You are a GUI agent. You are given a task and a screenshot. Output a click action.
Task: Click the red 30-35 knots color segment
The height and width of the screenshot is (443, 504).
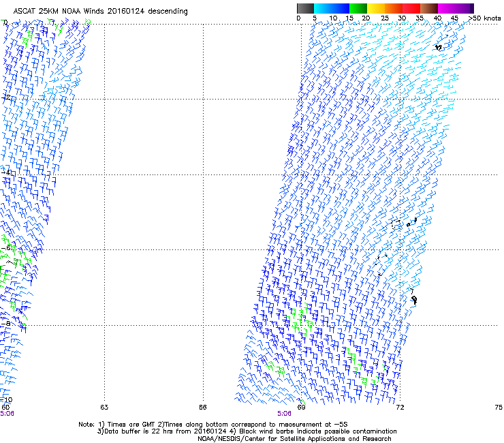(x=411, y=8)
